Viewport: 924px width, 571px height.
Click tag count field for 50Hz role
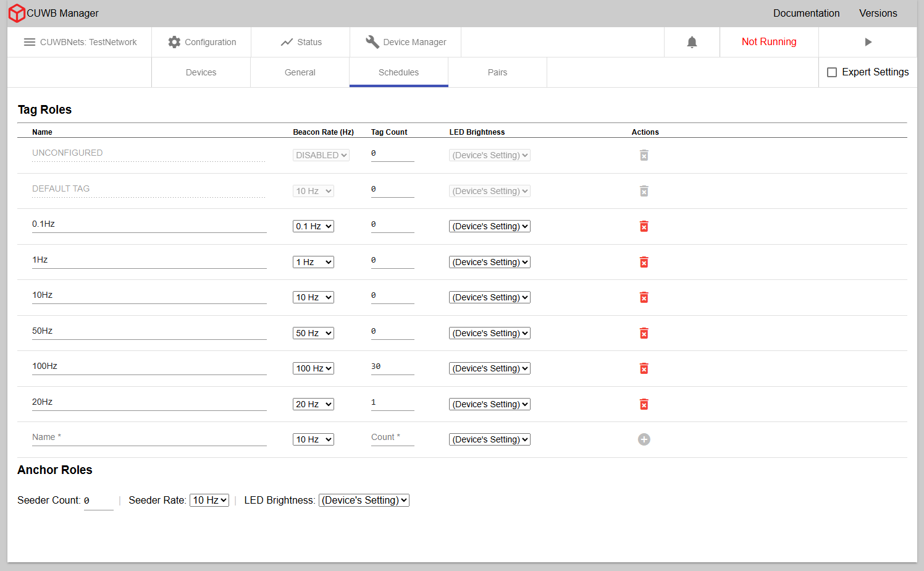tap(392, 331)
